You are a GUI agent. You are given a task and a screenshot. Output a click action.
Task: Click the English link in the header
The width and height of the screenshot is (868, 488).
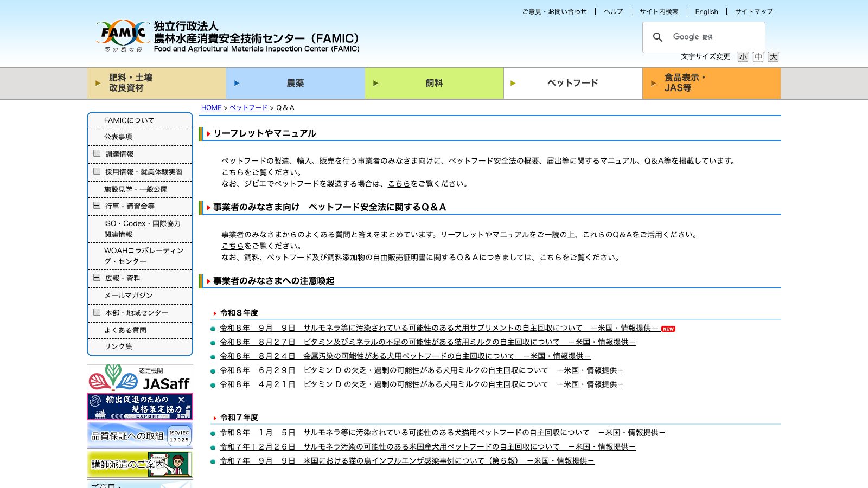[x=706, y=11]
